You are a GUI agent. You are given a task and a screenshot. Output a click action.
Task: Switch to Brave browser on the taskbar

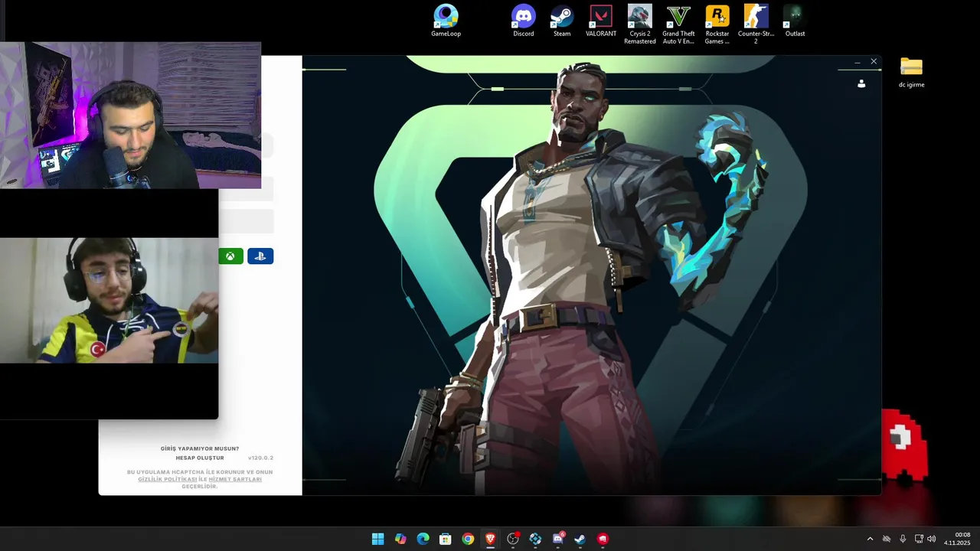(x=490, y=539)
